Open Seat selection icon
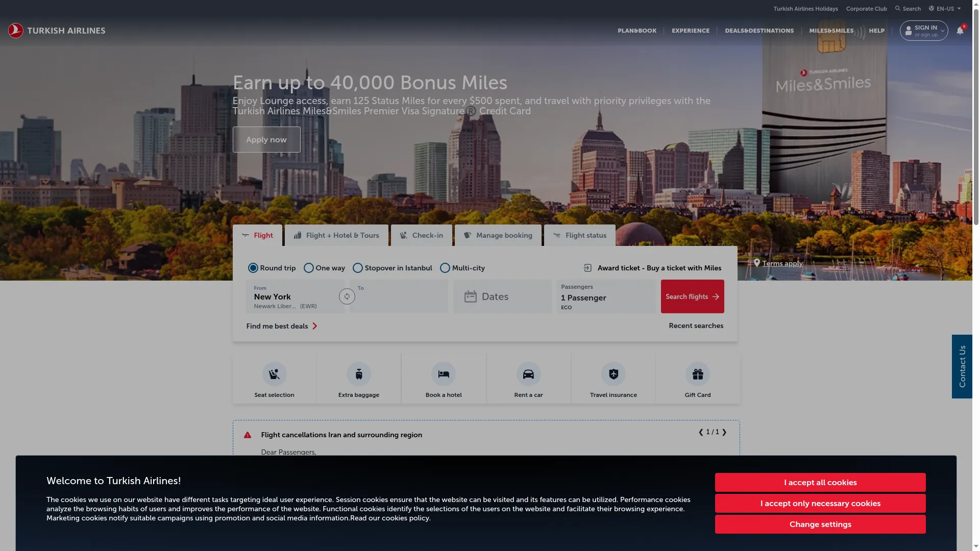Viewport: 980px width, 551px height. click(x=275, y=374)
